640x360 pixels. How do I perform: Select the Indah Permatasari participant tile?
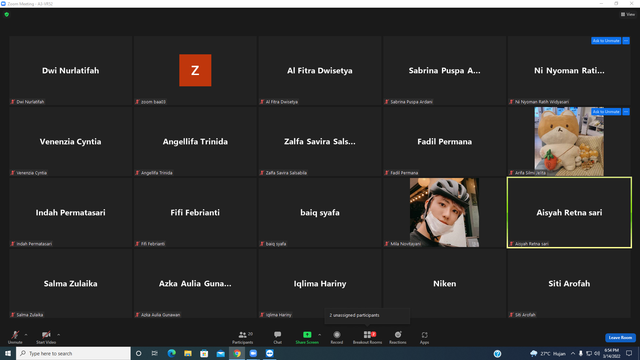coord(71,212)
